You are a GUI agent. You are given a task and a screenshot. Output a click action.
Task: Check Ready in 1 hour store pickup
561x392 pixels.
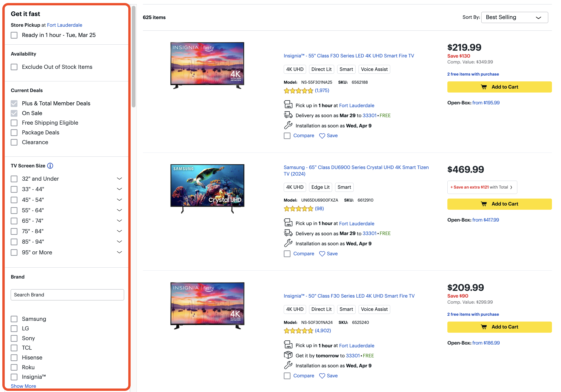14,35
